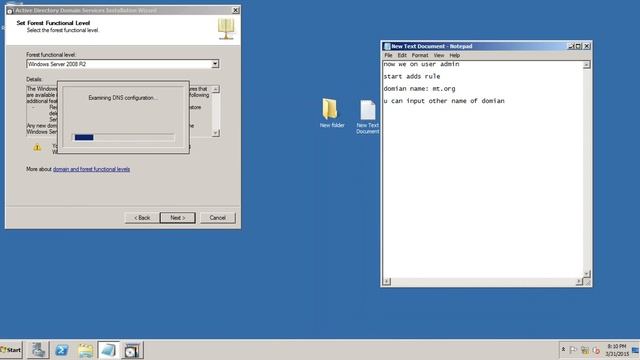Viewport: 640px width, 360px height.
Task: Select the New Text Document desktop icon
Action: point(367,117)
